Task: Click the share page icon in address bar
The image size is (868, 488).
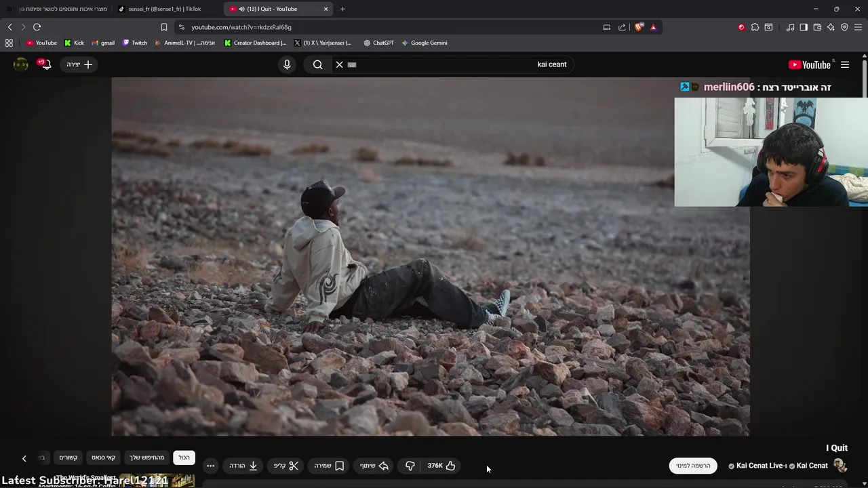Action: (x=622, y=27)
